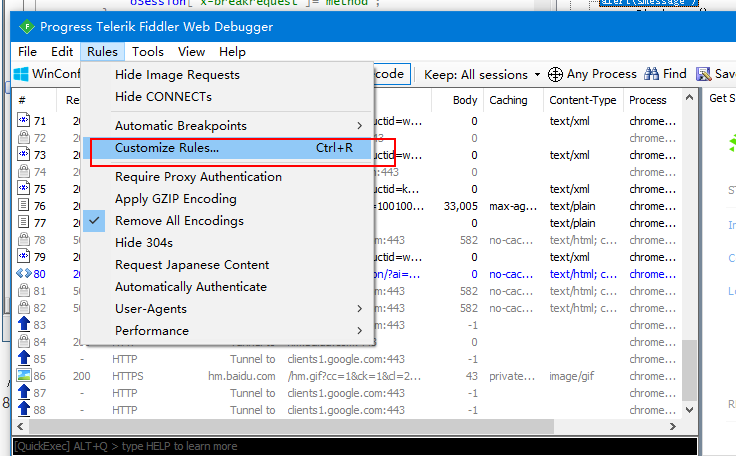Screen dimensions: 736x456
Task: Open the View menu
Action: click(192, 52)
